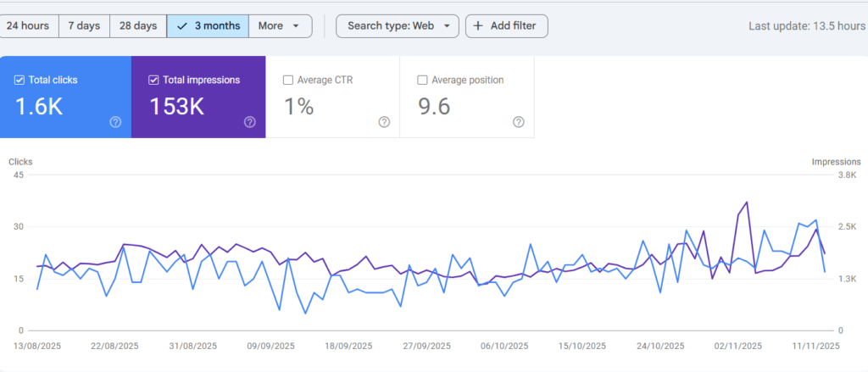Select the 24 hours date range

click(x=28, y=26)
